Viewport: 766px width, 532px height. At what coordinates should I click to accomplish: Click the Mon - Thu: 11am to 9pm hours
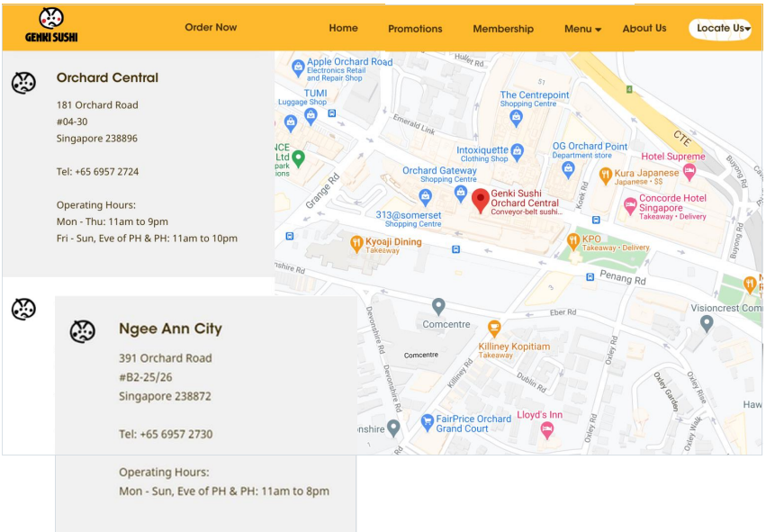tap(113, 221)
